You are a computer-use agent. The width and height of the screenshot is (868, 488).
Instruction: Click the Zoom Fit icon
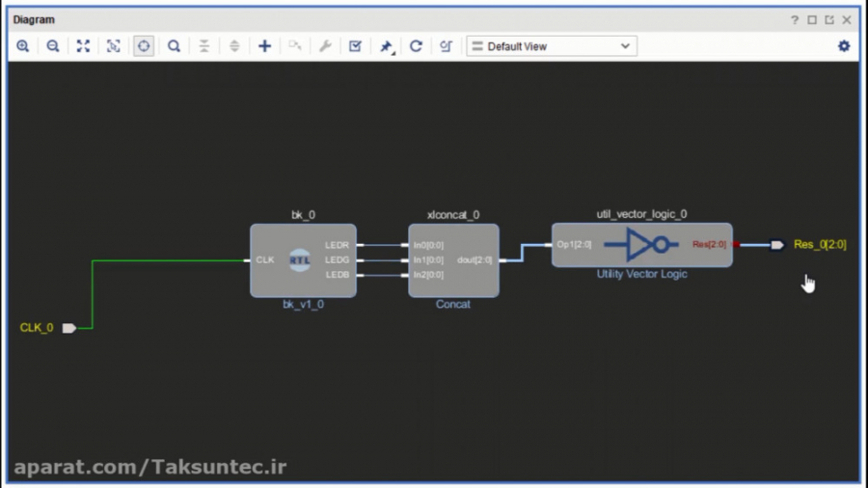pos(83,46)
